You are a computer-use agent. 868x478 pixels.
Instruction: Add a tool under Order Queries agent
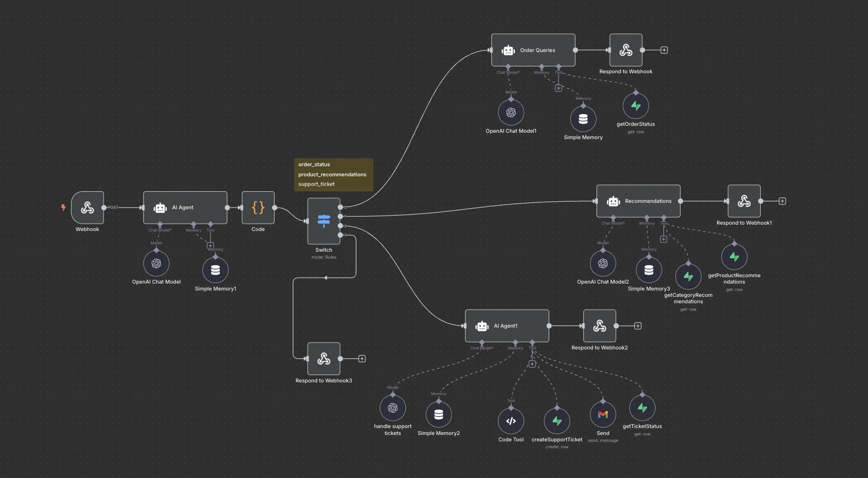pyautogui.click(x=558, y=88)
